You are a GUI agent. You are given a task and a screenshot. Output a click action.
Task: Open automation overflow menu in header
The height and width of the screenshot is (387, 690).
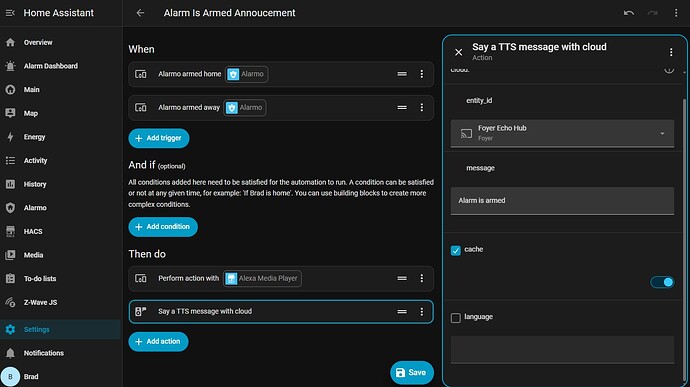[676, 13]
